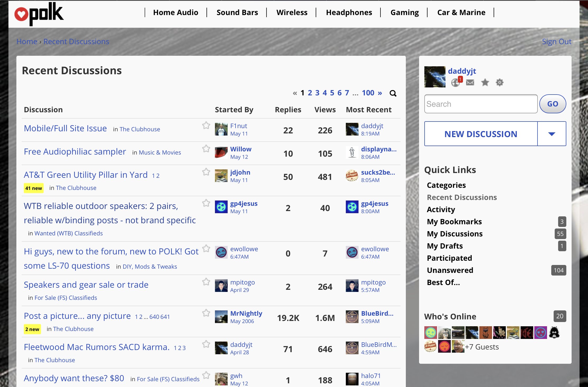The width and height of the screenshot is (588, 387).
Task: Open the inbox envelope icon
Action: coord(470,83)
